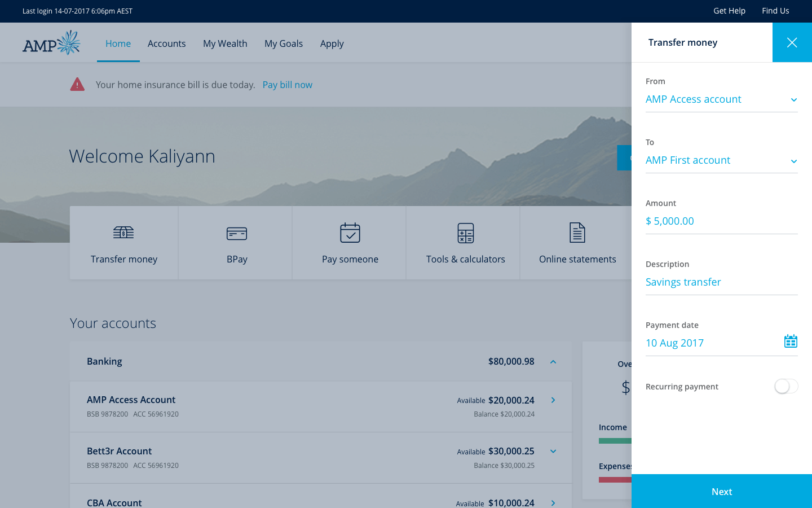This screenshot has width=812, height=508.
Task: Click the Last login timestamp text
Action: (x=78, y=11)
